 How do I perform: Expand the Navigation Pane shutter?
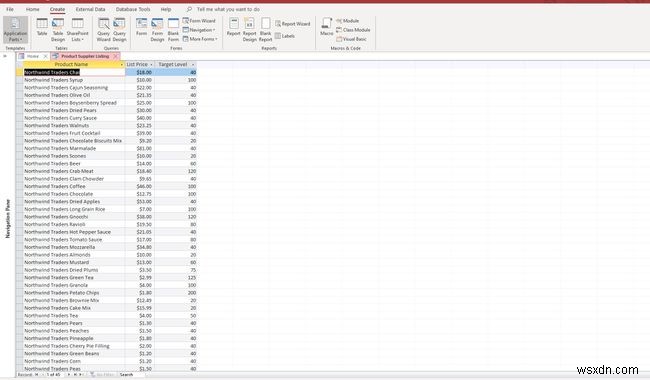[5, 56]
